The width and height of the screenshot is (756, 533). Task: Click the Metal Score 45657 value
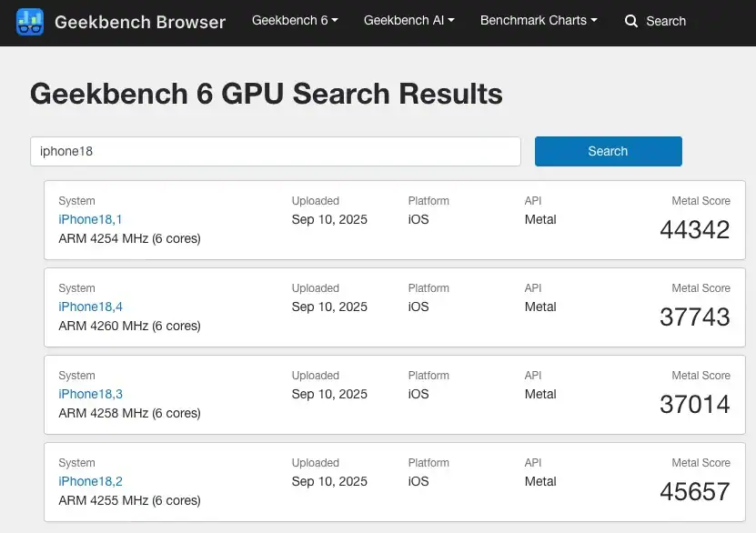(x=694, y=492)
